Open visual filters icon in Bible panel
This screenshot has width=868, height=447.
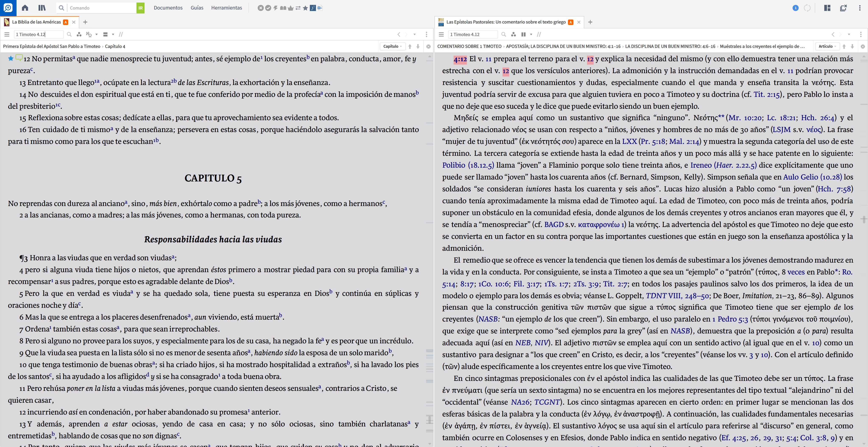click(79, 34)
